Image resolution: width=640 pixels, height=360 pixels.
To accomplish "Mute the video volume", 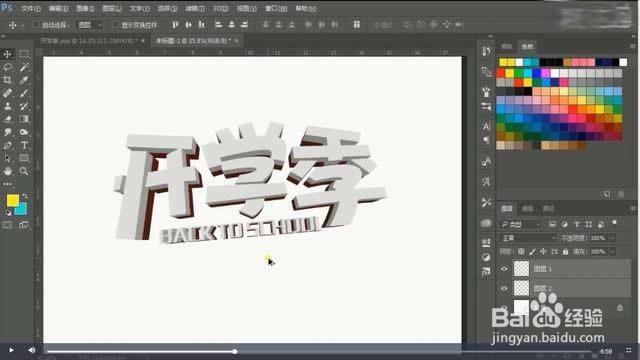I will pyautogui.click(x=31, y=350).
